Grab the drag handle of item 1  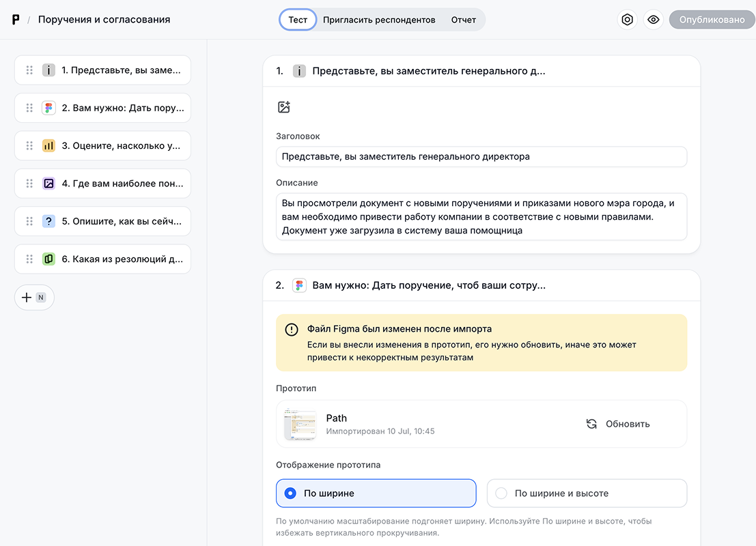[29, 70]
